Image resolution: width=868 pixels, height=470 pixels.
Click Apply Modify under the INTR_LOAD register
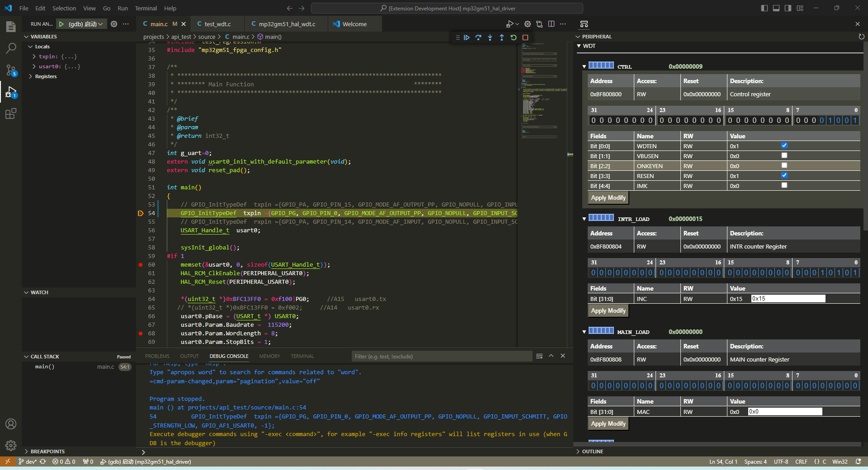(608, 311)
